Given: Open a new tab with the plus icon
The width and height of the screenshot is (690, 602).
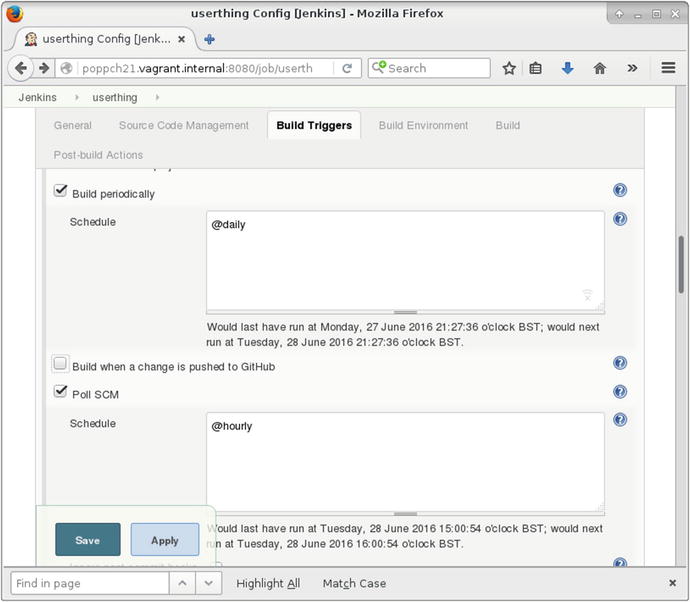Looking at the screenshot, I should point(209,40).
